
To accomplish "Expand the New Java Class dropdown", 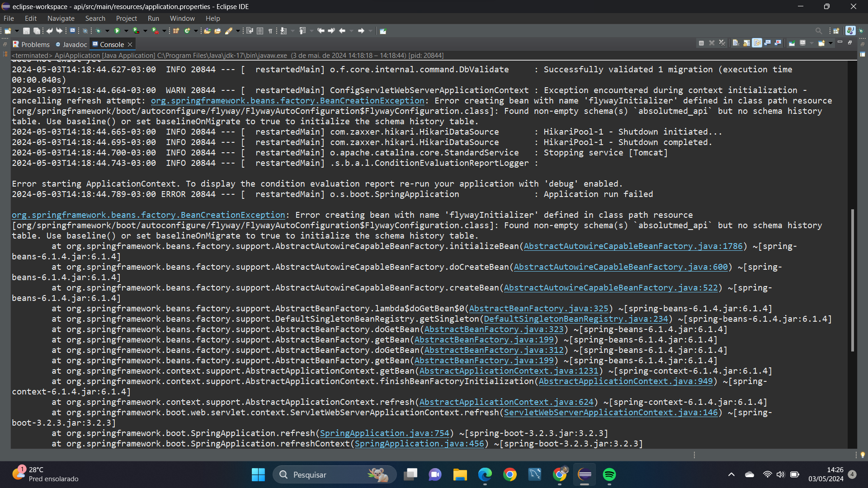I will 196,31.
